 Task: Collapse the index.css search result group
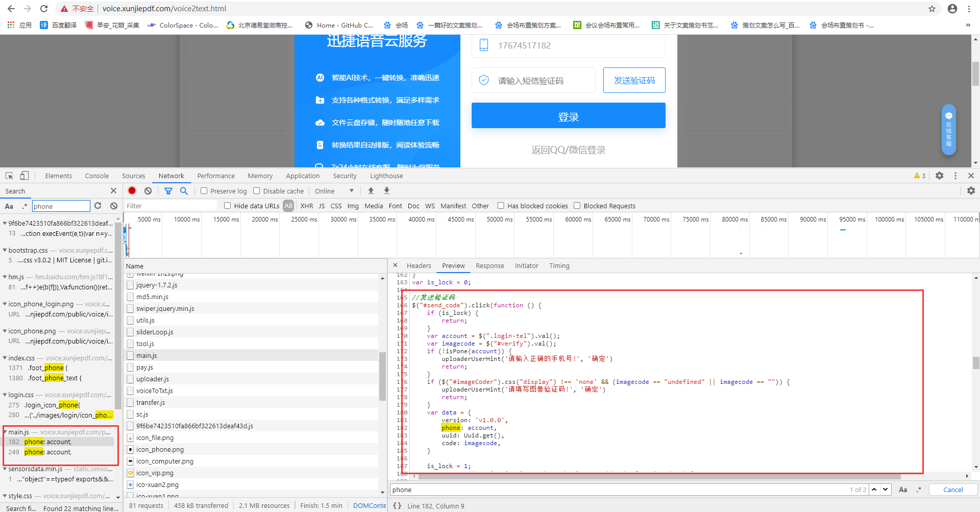click(5, 358)
